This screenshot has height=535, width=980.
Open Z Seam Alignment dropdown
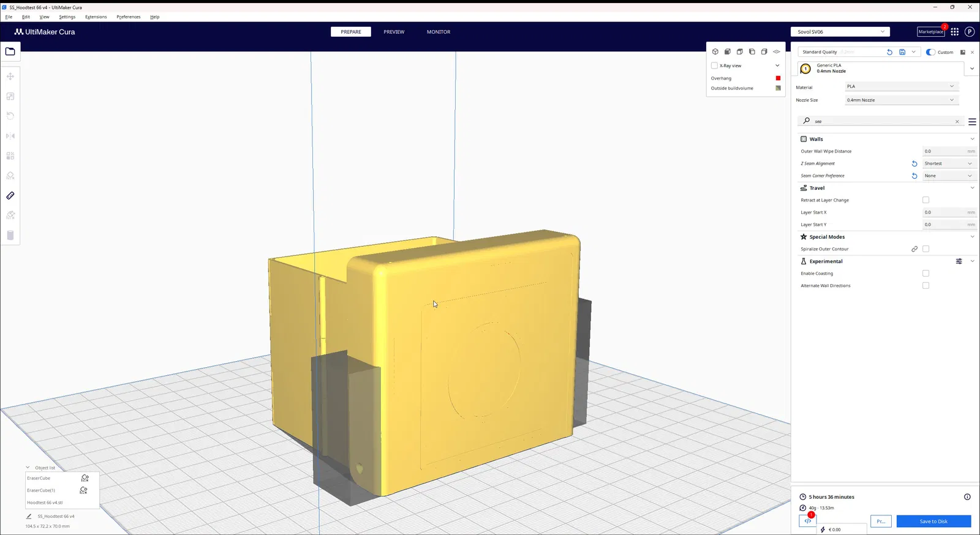pos(949,163)
